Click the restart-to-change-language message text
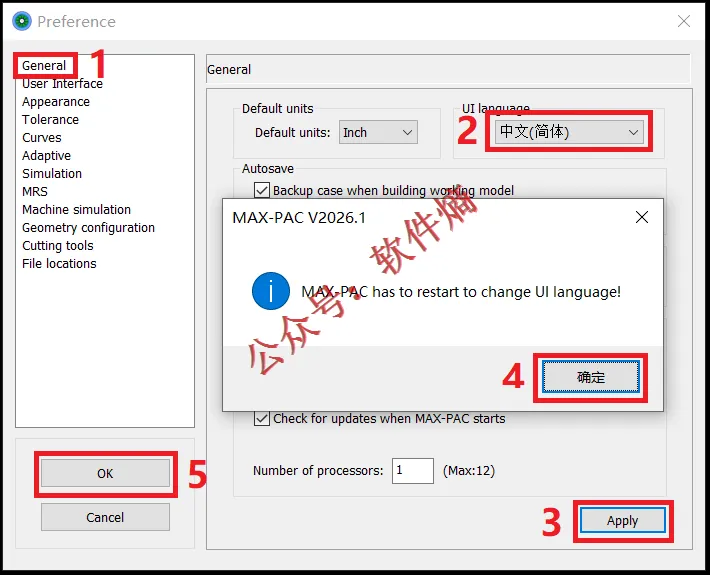Viewport: 710px width, 575px height. click(461, 292)
